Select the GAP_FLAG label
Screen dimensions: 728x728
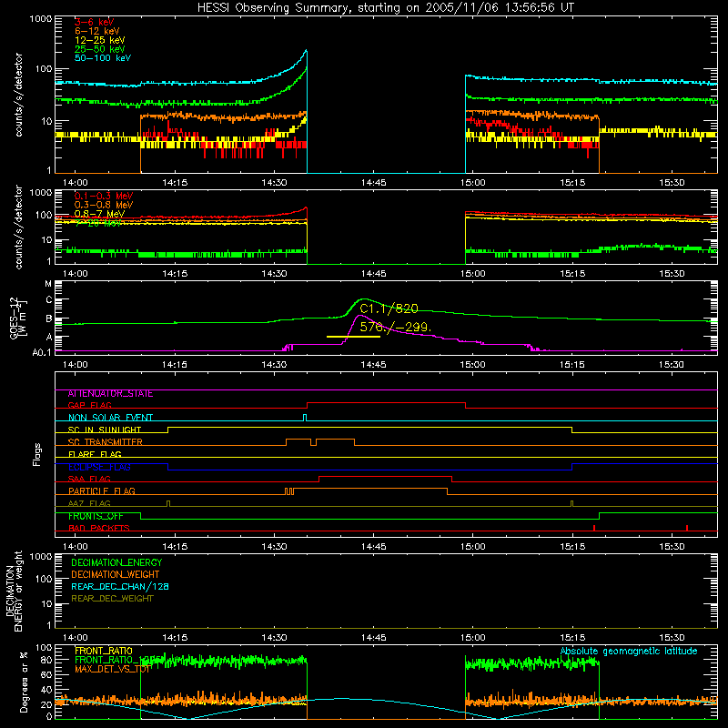click(89, 405)
